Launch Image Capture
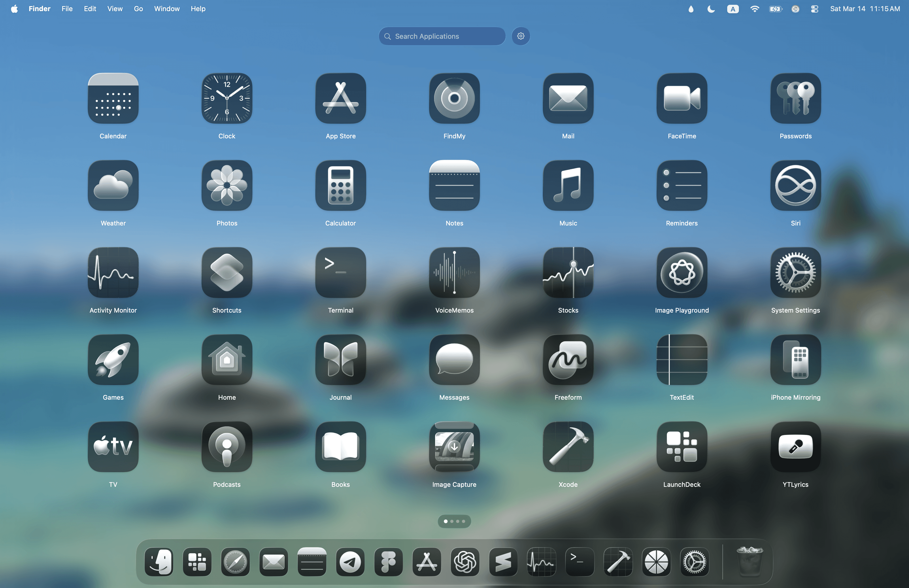Image resolution: width=909 pixels, height=588 pixels. pos(454,447)
